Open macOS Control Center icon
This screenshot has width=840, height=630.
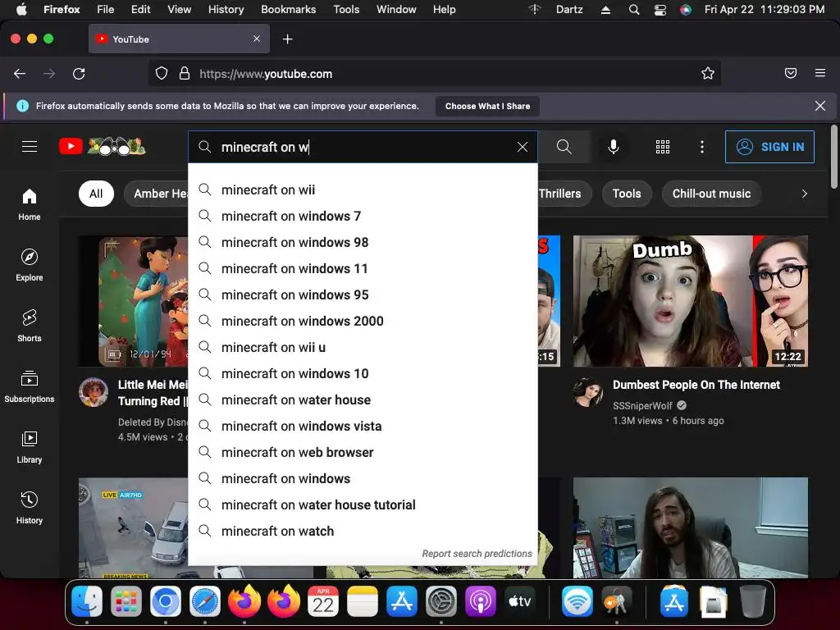(660, 10)
